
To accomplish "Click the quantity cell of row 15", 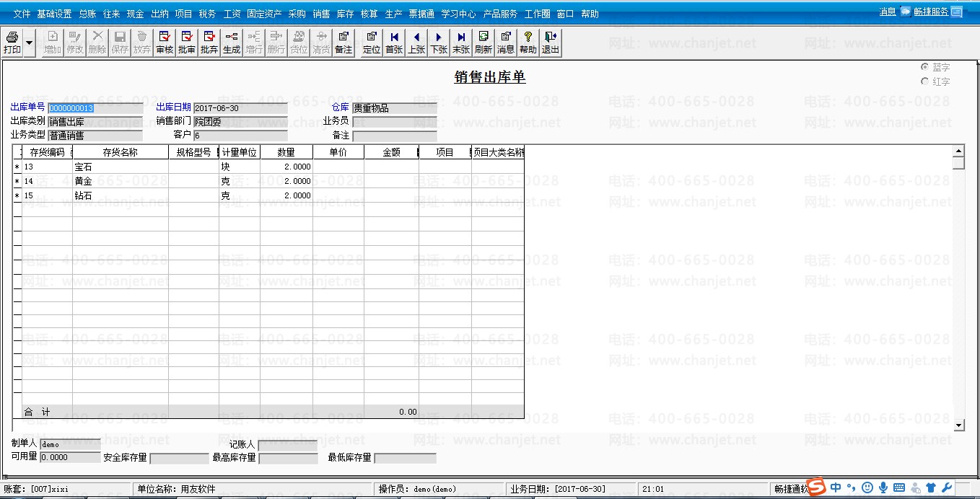I will click(x=286, y=195).
